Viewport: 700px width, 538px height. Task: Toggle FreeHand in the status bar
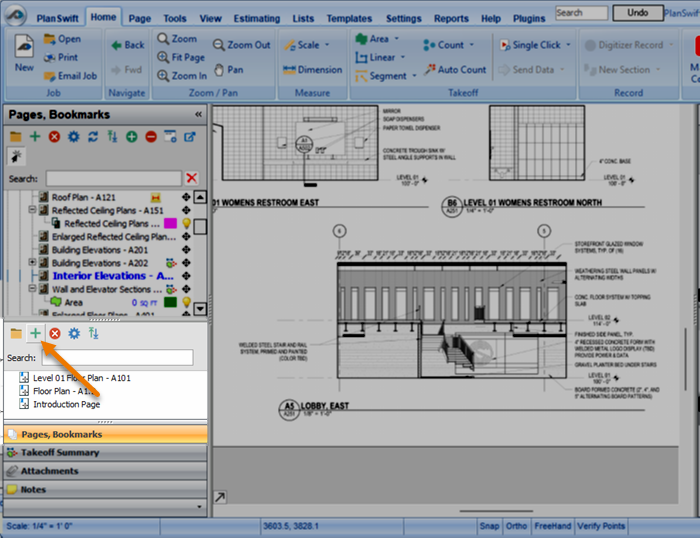tap(553, 526)
